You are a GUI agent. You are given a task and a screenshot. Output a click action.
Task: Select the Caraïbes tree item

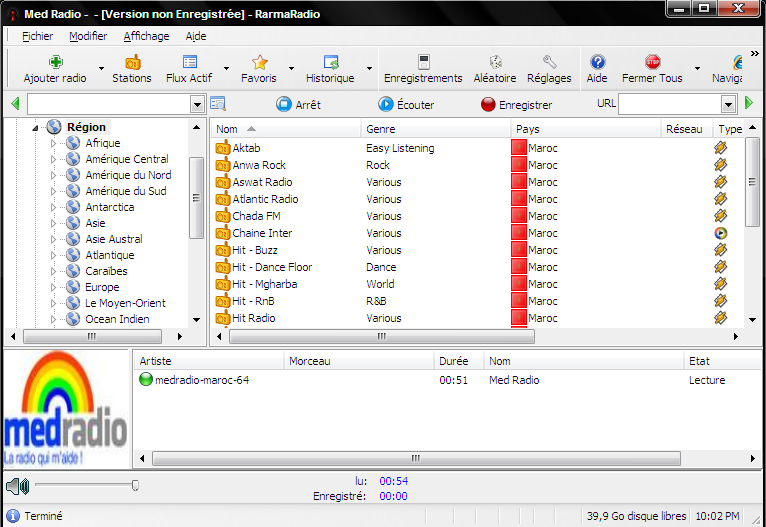tap(106, 271)
